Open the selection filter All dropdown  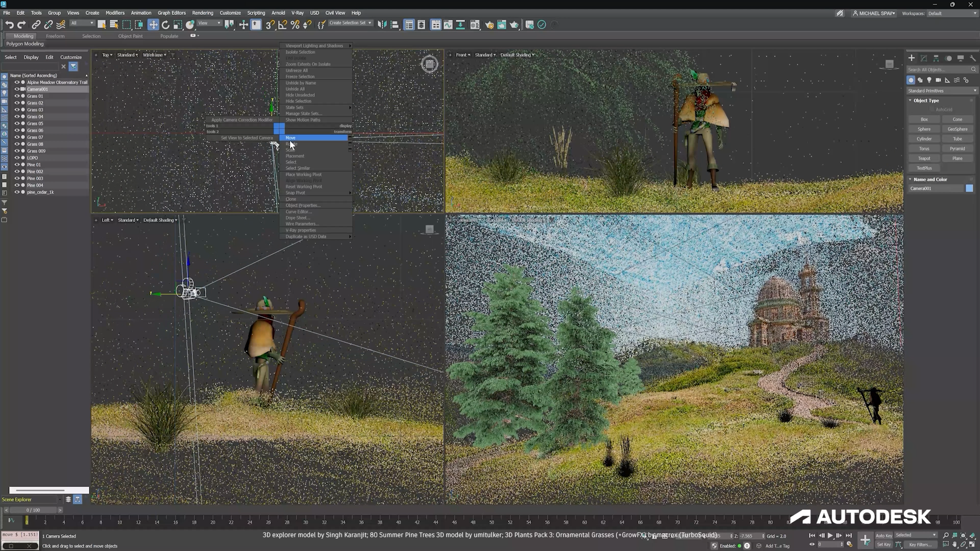82,23
